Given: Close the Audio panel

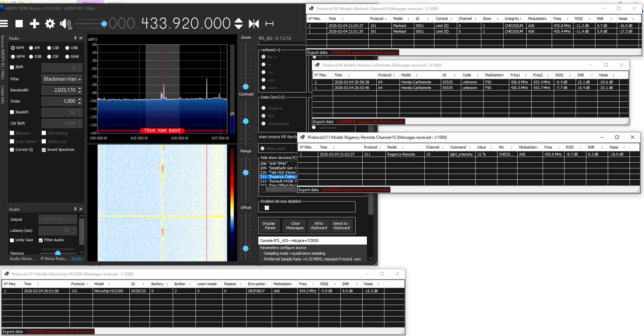Looking at the screenshot, I should (82, 209).
